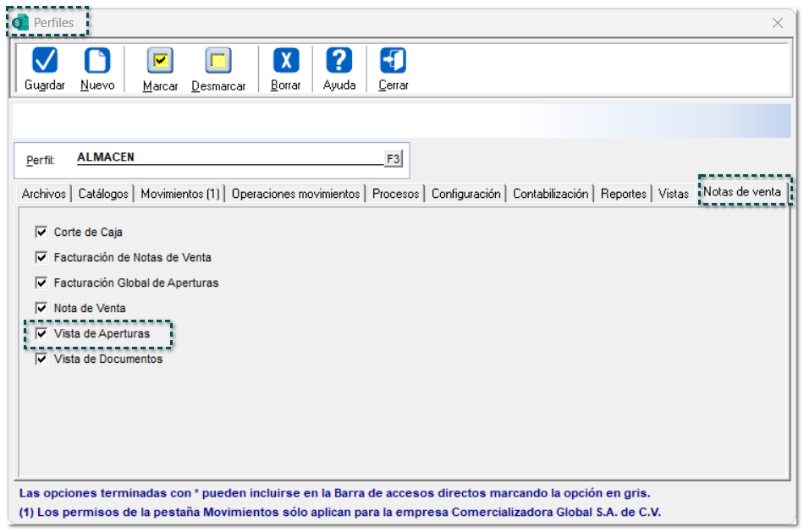Toggle Facturación Global de Aperturas checkbox
The width and height of the screenshot is (804, 532).
(x=41, y=282)
